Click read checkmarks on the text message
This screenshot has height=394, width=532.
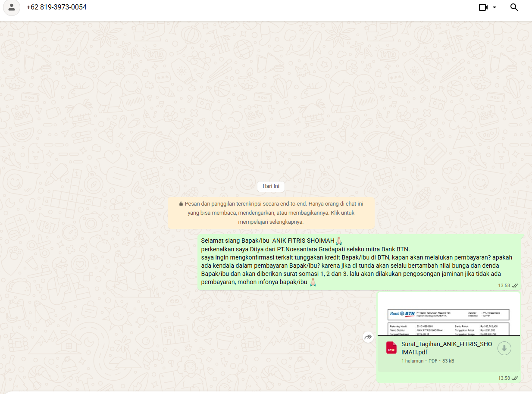[x=515, y=285]
